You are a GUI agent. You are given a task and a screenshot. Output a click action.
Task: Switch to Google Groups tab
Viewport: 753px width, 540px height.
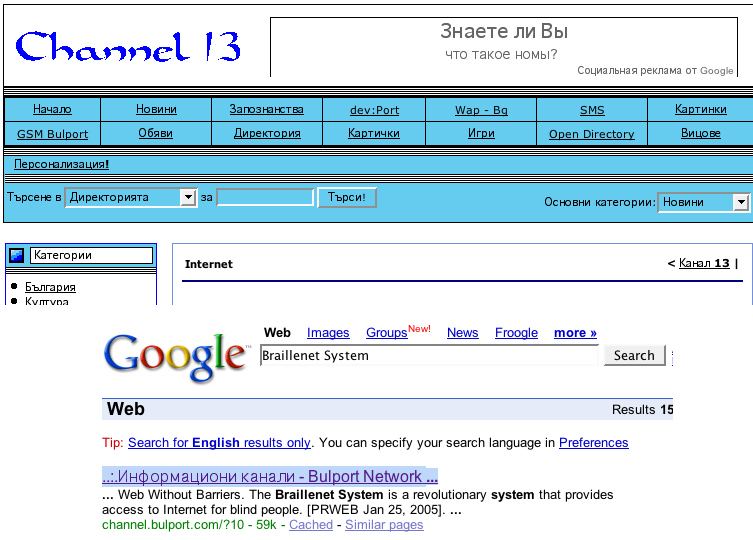[x=387, y=332]
